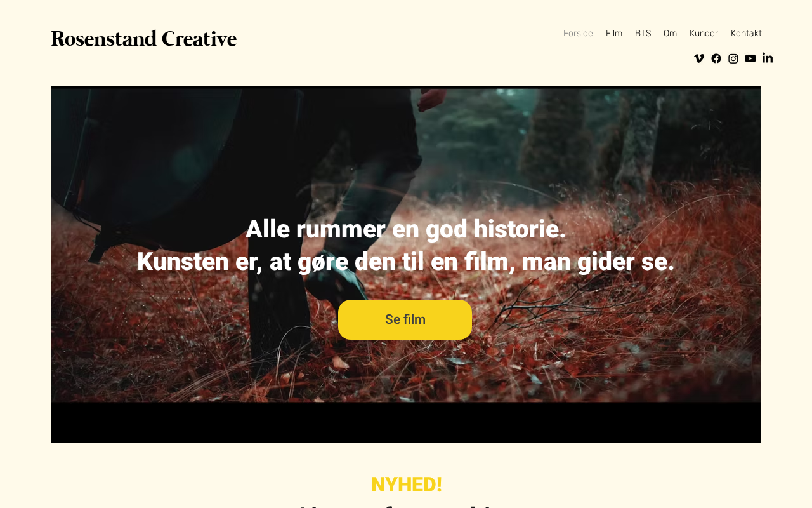Open the Kunder menu item
The height and width of the screenshot is (508, 812).
(x=704, y=33)
